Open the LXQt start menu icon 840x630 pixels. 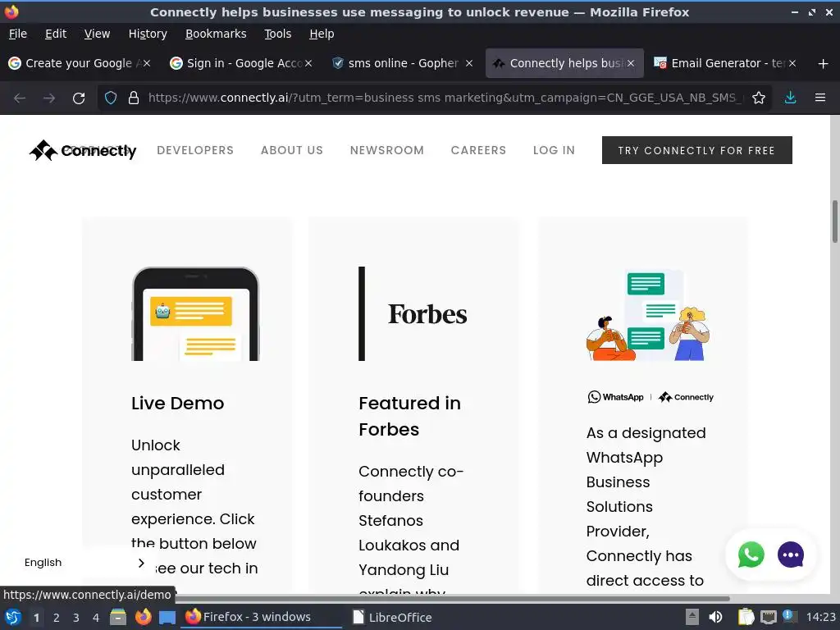[13, 617]
